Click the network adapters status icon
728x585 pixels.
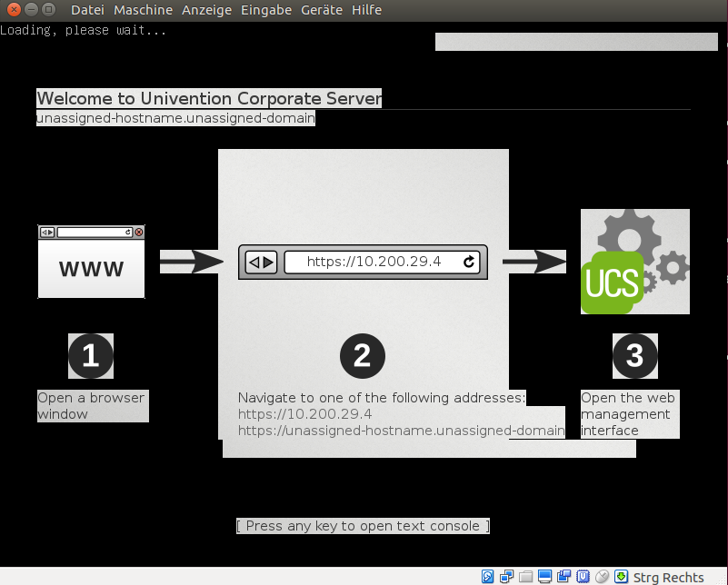(x=507, y=577)
